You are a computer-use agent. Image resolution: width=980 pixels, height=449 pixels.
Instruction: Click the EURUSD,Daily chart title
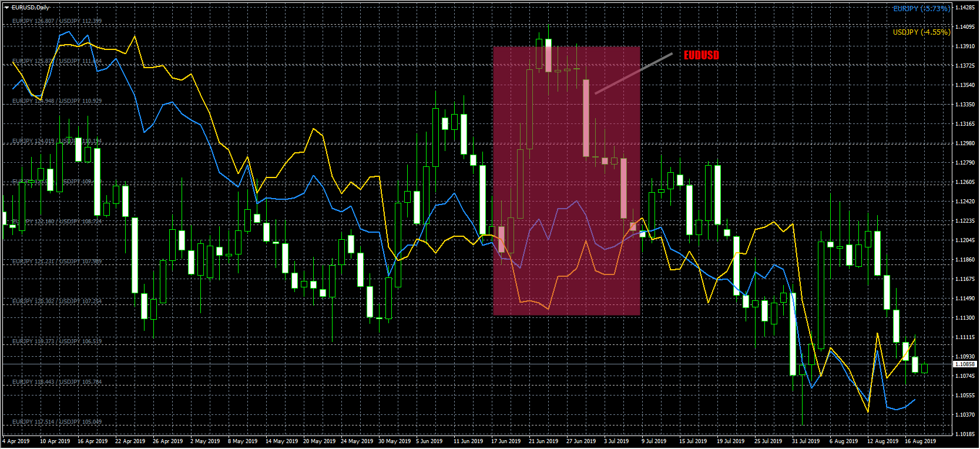[31, 8]
